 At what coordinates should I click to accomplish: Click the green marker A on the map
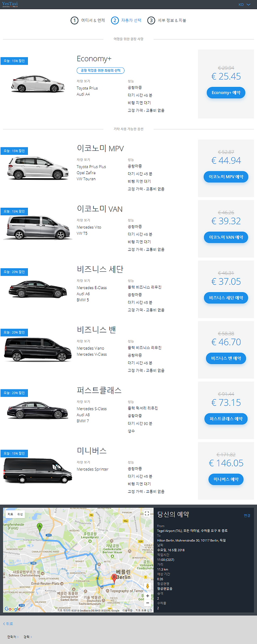click(x=40, y=526)
